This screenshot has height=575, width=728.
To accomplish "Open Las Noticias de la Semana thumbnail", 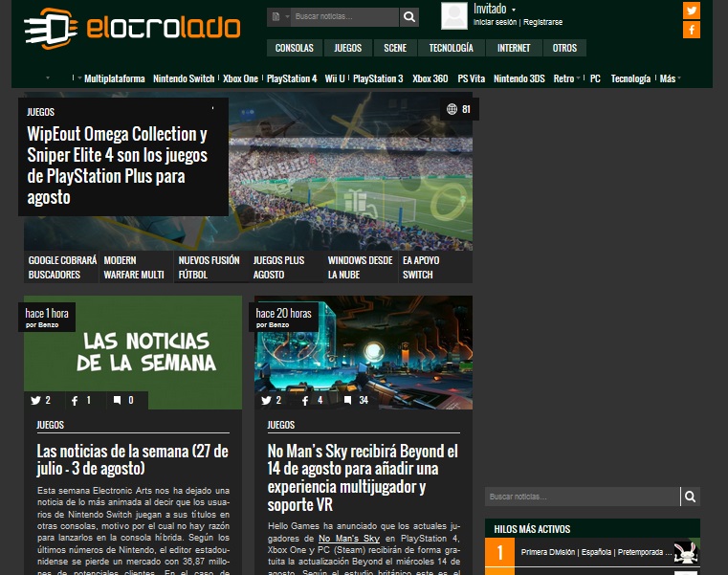I will tap(133, 352).
